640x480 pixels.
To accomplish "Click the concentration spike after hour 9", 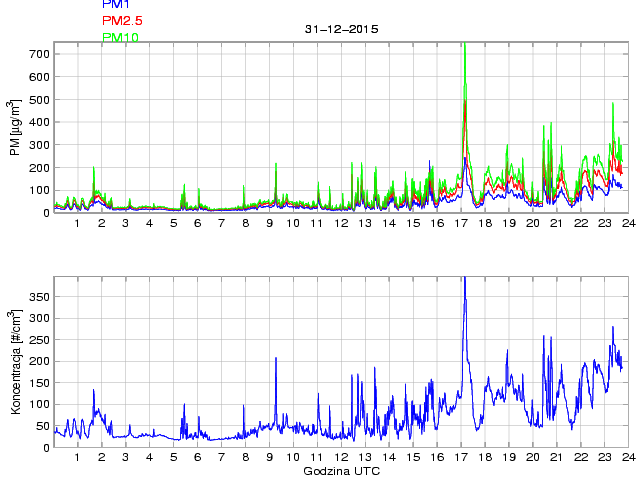I will (276, 359).
